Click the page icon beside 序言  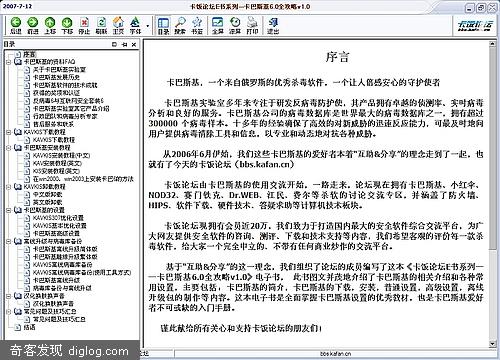[19, 54]
